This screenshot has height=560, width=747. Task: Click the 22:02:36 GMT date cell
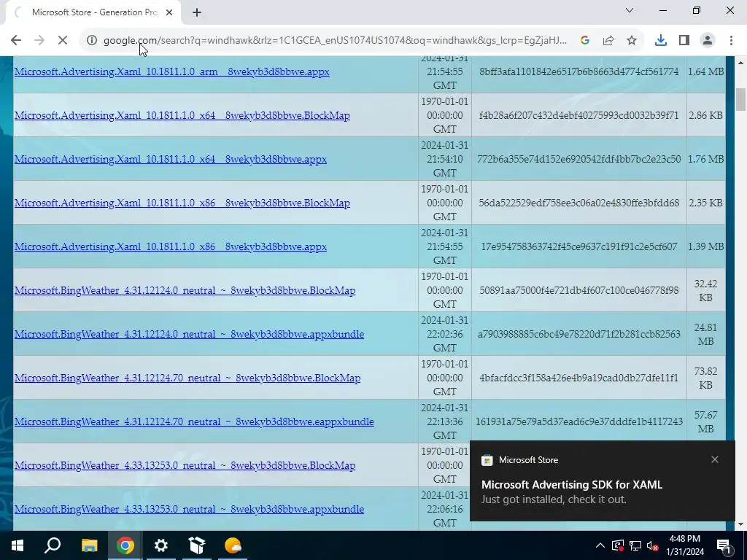444,334
